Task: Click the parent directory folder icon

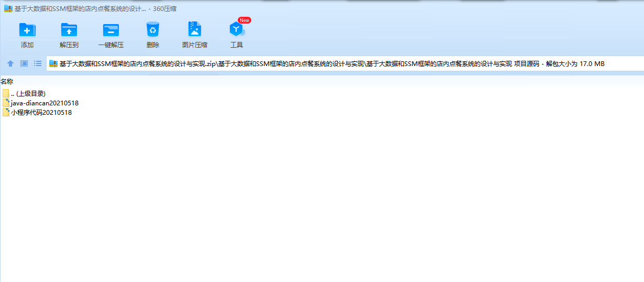Action: click(x=6, y=93)
